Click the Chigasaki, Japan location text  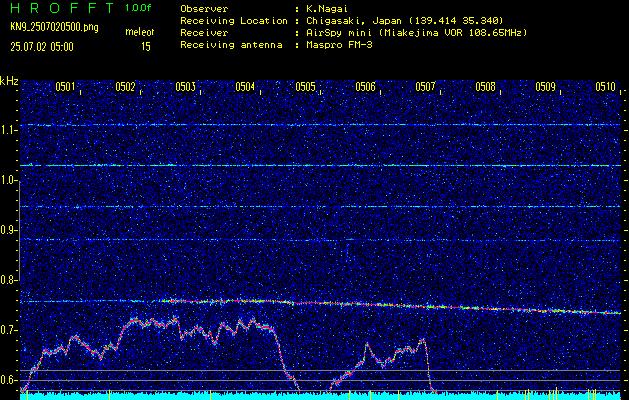click(404, 20)
